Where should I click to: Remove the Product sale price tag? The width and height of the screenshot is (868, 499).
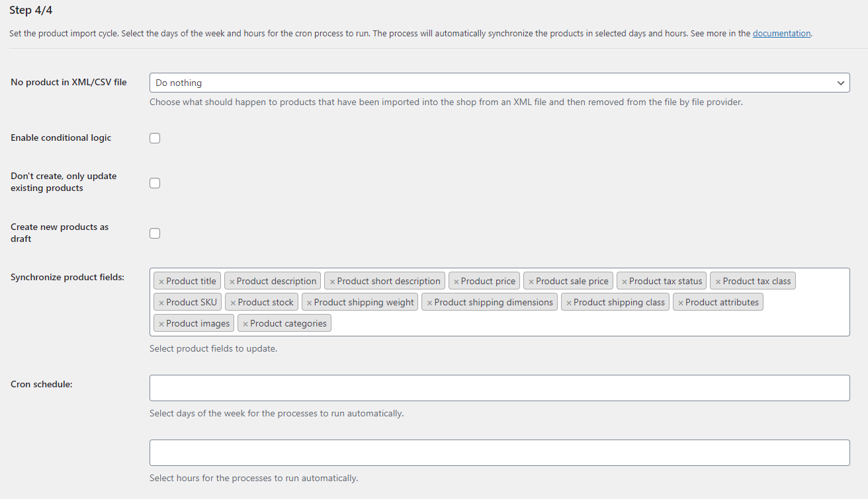[531, 282]
